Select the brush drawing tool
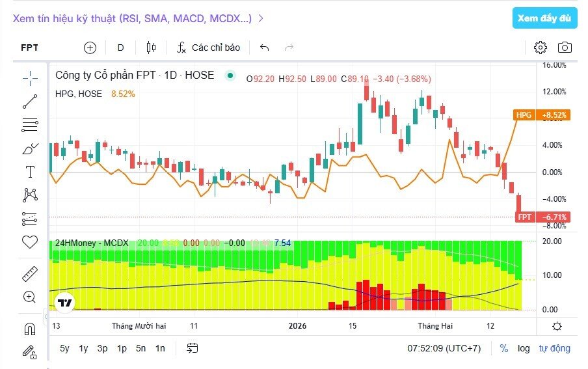This screenshot has height=369, width=588. (x=30, y=149)
